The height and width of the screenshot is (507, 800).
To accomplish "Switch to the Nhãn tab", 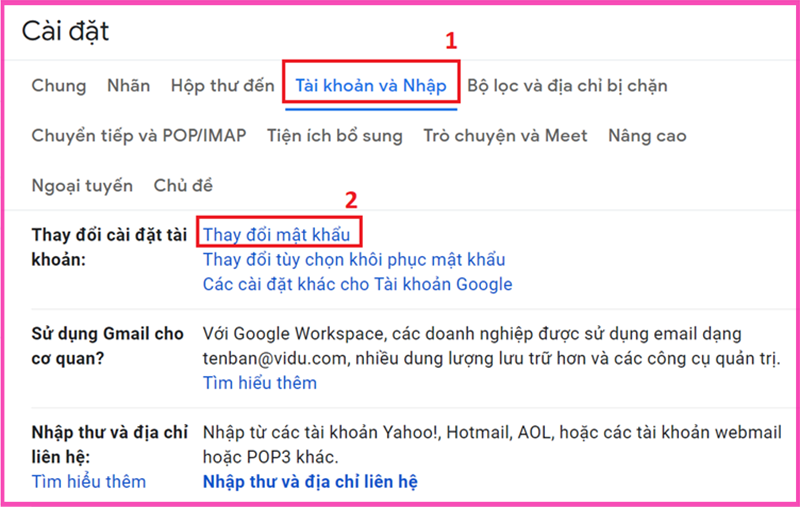I will pos(129,85).
